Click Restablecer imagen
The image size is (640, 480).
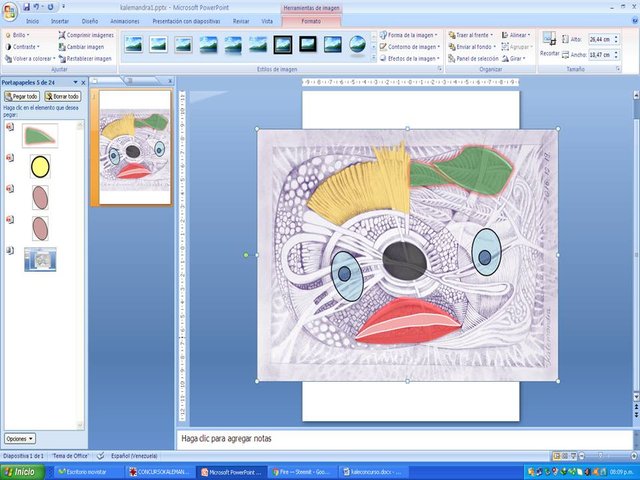[85, 59]
